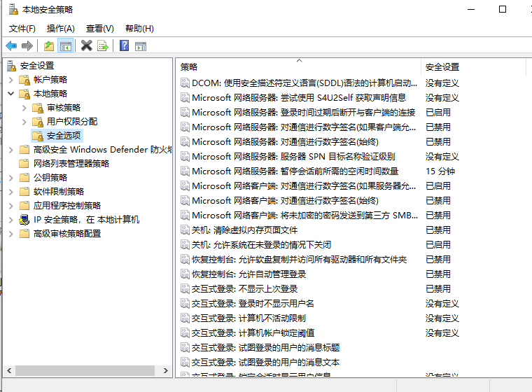Expand the 审核策略 tree node
The width and height of the screenshot is (532, 392).
click(x=24, y=108)
